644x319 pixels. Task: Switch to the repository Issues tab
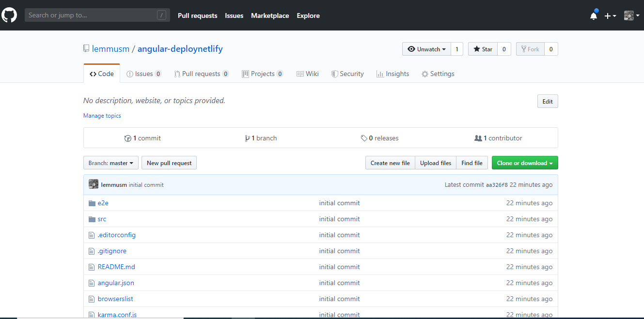tap(144, 74)
